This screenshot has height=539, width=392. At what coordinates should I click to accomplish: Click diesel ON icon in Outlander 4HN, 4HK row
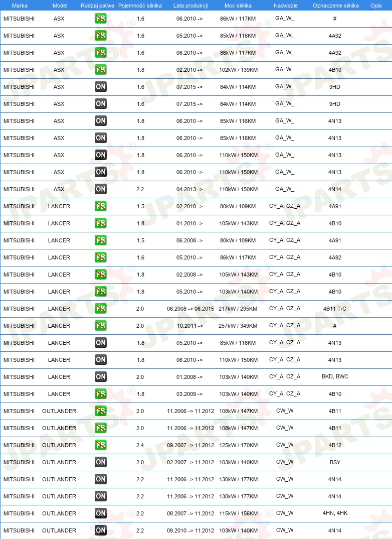pyautogui.click(x=101, y=513)
